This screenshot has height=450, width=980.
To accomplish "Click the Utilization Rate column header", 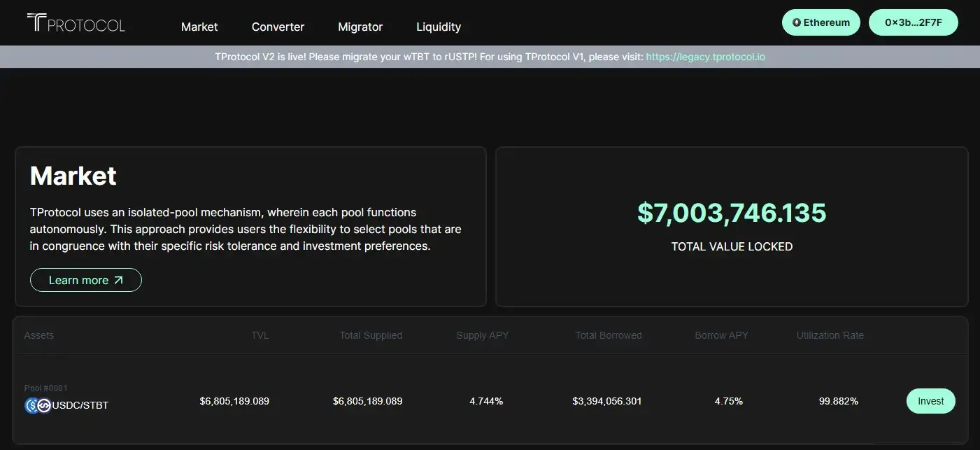I will point(830,335).
